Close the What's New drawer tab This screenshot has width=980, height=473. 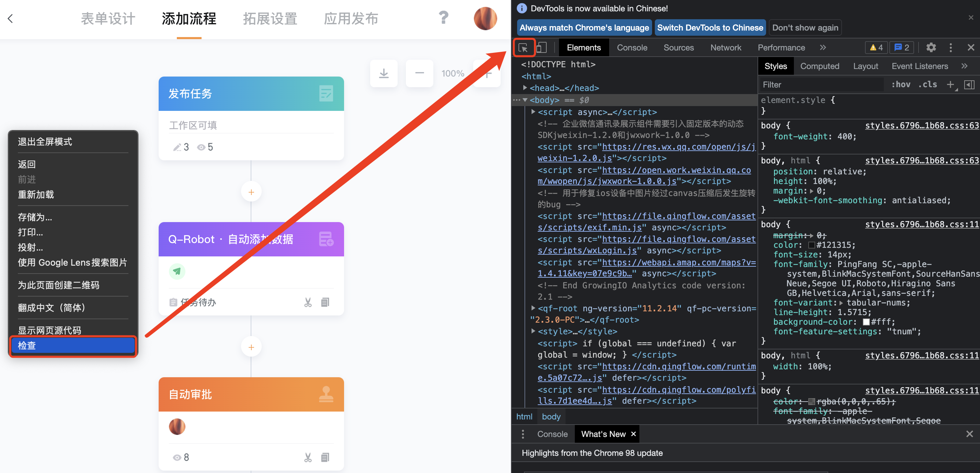click(x=634, y=434)
